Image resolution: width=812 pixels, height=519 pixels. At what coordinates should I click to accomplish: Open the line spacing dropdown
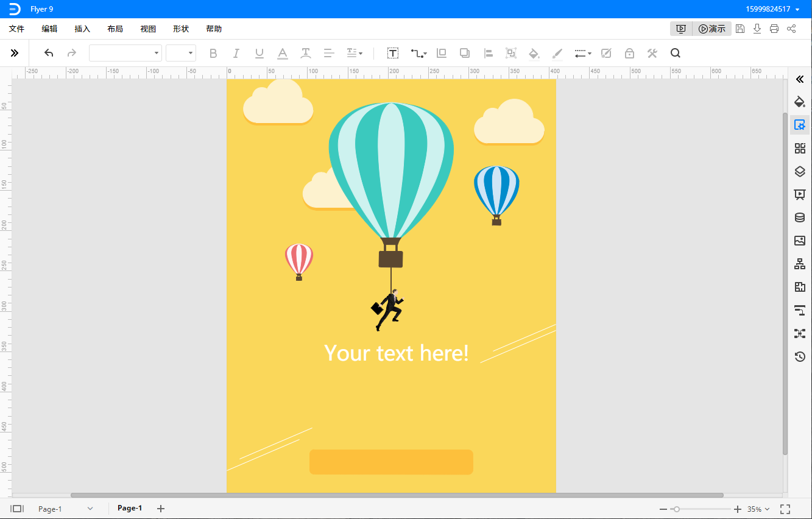click(x=355, y=54)
